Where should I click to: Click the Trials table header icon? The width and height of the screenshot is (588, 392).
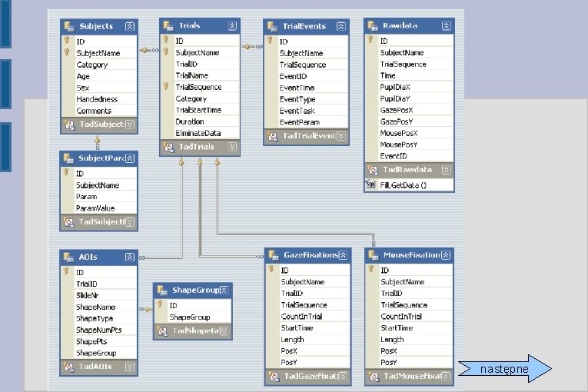pos(168,26)
